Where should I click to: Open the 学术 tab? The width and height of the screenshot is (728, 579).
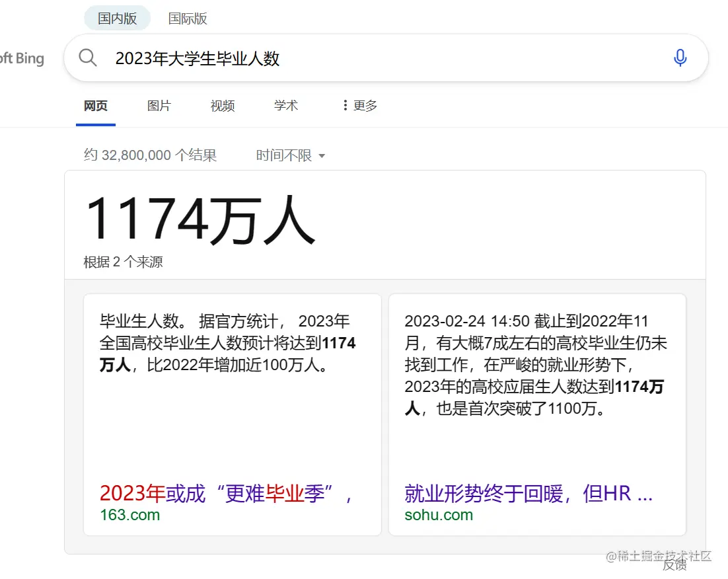coord(285,105)
